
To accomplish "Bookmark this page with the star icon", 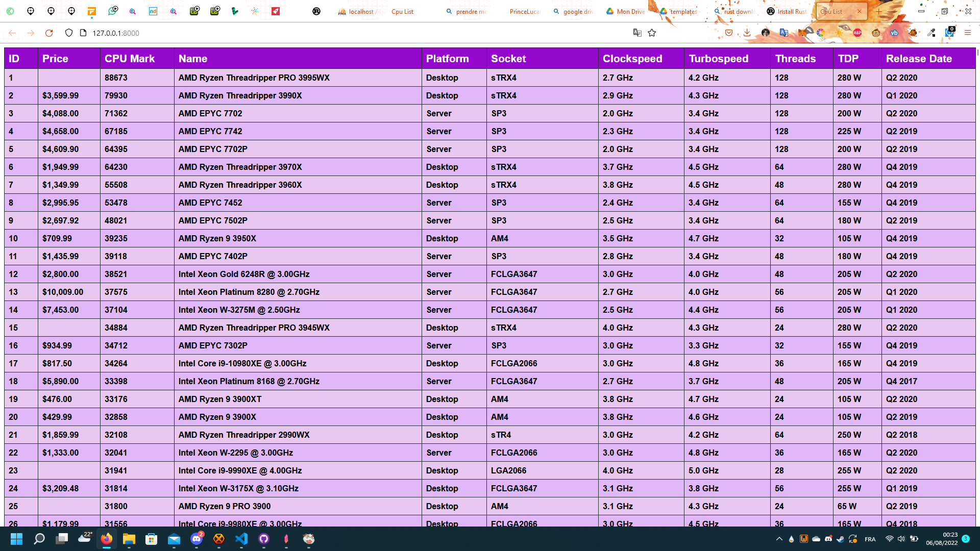I will [x=652, y=33].
